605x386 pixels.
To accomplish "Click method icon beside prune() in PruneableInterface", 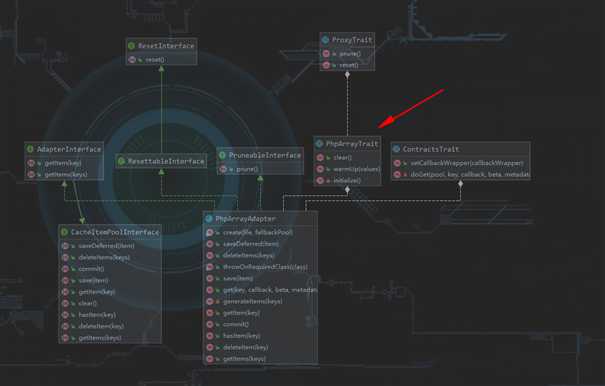I will pos(223,169).
